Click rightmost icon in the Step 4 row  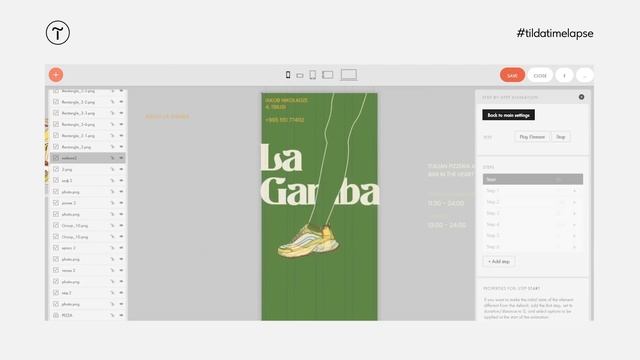pyautogui.click(x=574, y=224)
